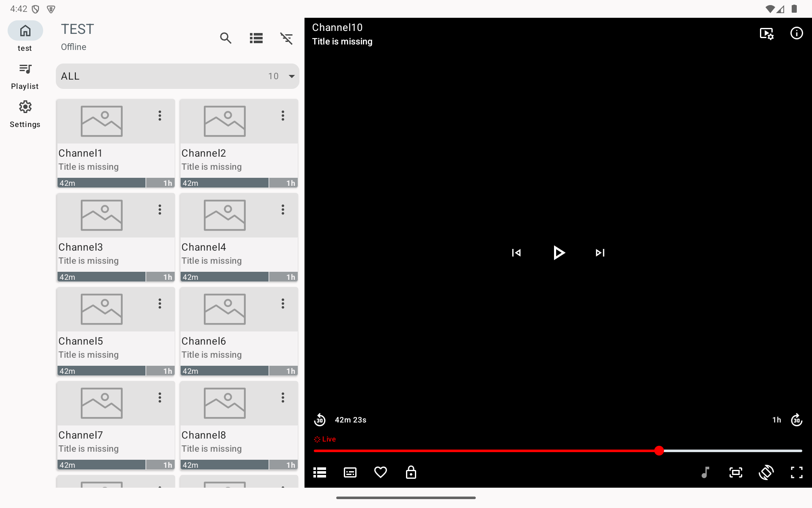Open the Channel1 options menu

(x=160, y=115)
